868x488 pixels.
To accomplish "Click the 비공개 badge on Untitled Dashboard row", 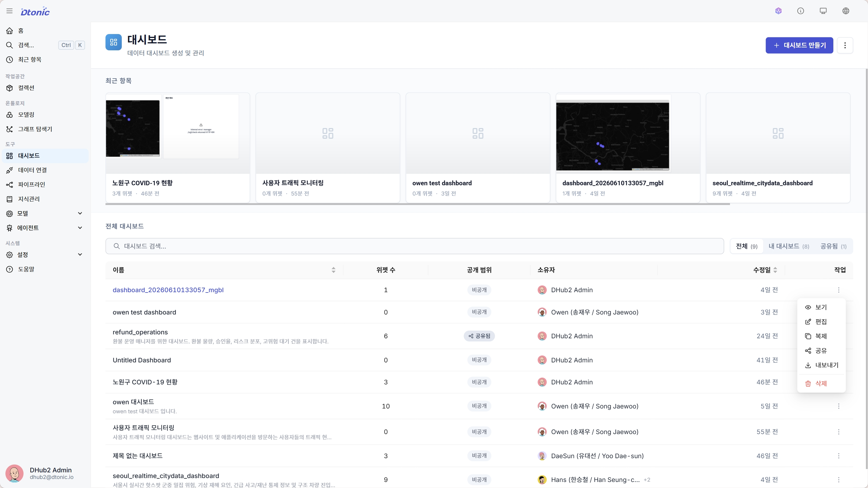I will (x=479, y=360).
